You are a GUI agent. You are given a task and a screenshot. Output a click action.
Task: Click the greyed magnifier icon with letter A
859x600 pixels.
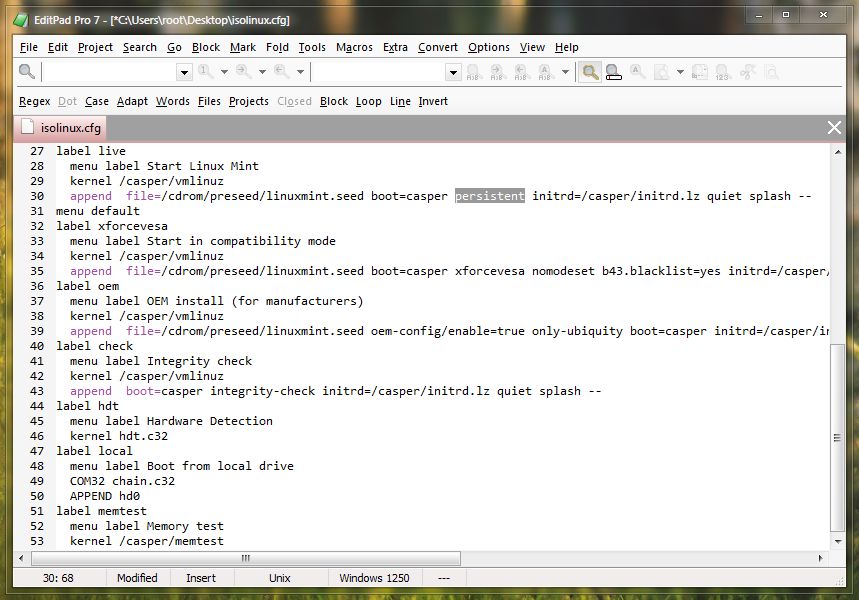637,72
